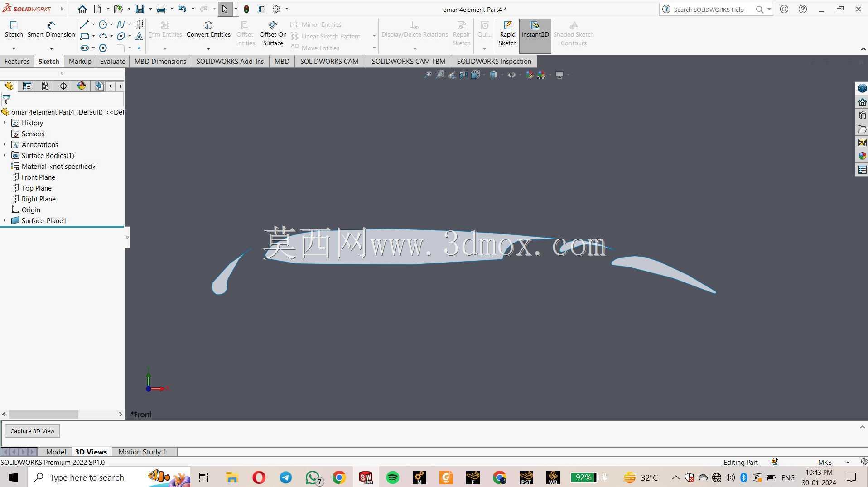Image resolution: width=868 pixels, height=487 pixels.
Task: Select the Text sketch tool
Action: click(139, 36)
